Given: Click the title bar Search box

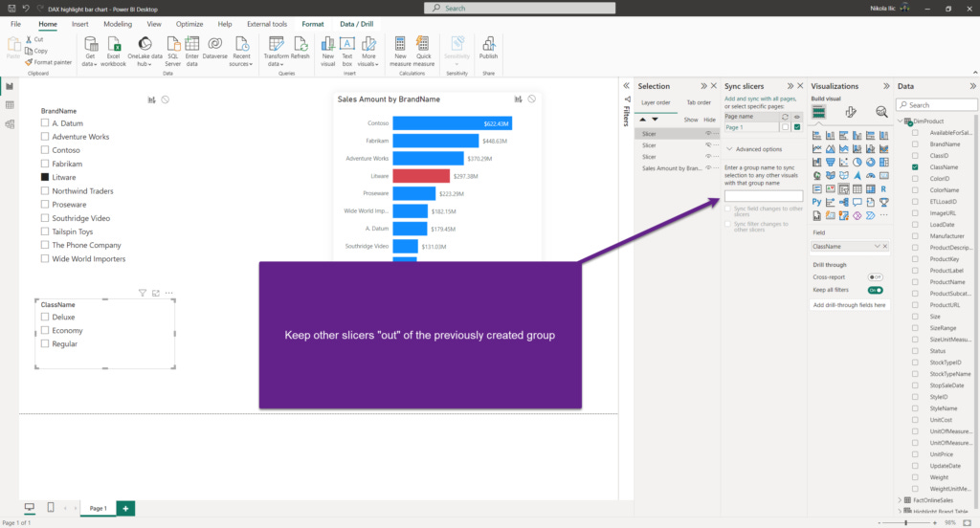Looking at the screenshot, I should 520,8.
